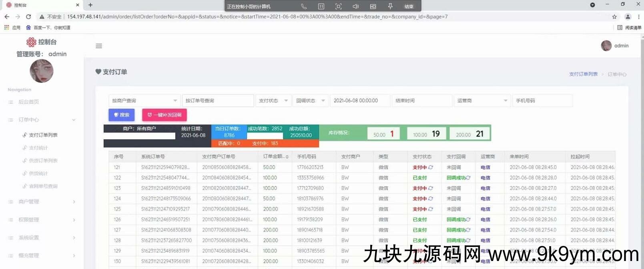Click the 200.00 stock box showing 21

[x=470, y=134]
